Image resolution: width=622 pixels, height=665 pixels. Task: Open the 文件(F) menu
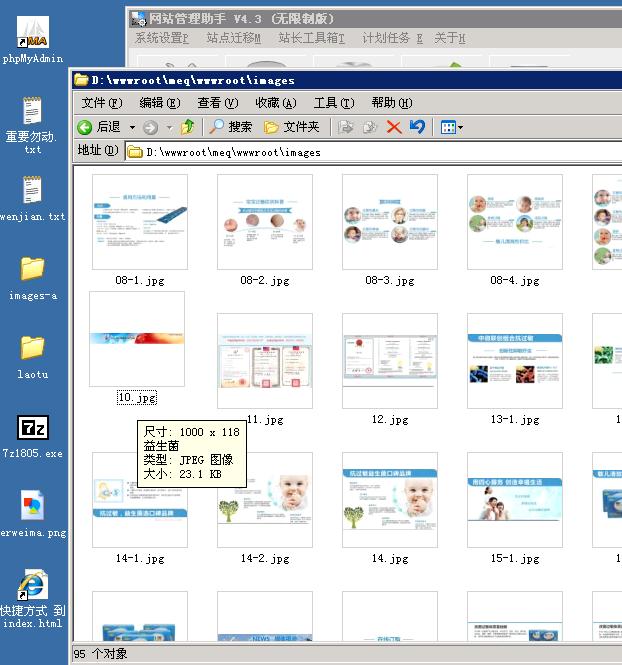(101, 103)
